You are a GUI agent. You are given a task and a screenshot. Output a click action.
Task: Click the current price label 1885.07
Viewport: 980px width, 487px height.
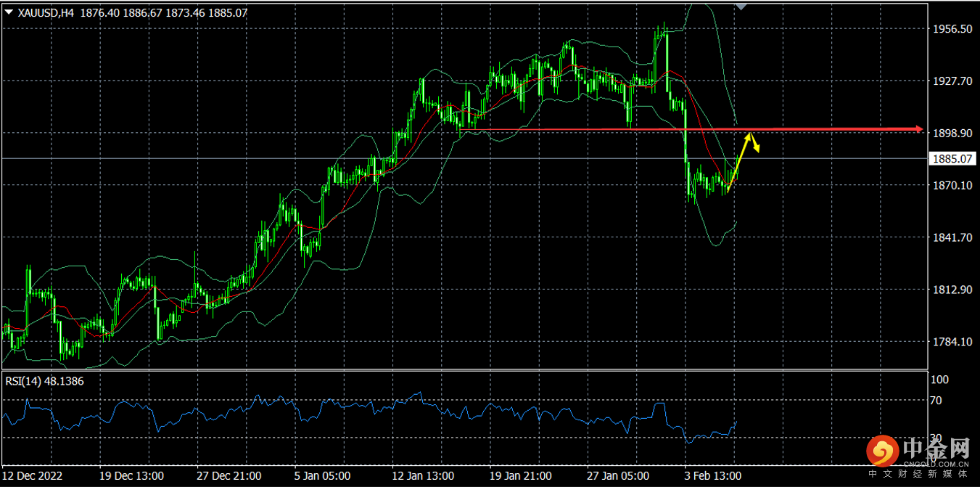point(951,158)
